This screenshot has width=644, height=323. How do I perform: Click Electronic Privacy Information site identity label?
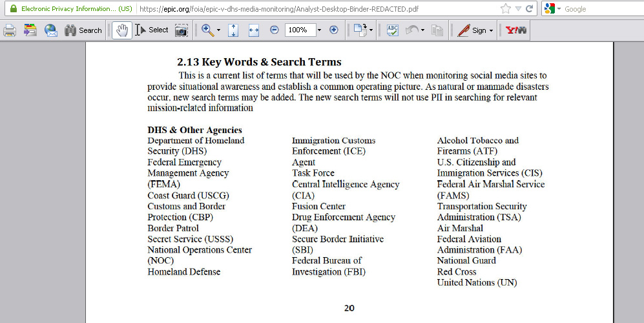77,8
